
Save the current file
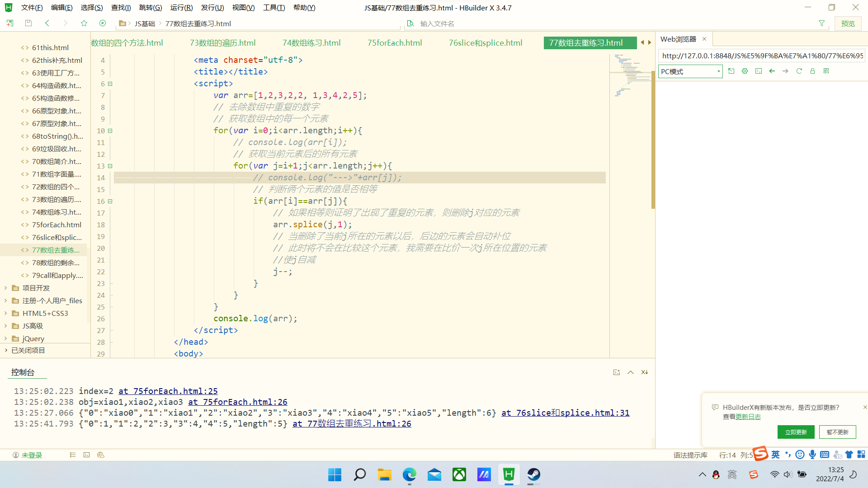click(28, 23)
